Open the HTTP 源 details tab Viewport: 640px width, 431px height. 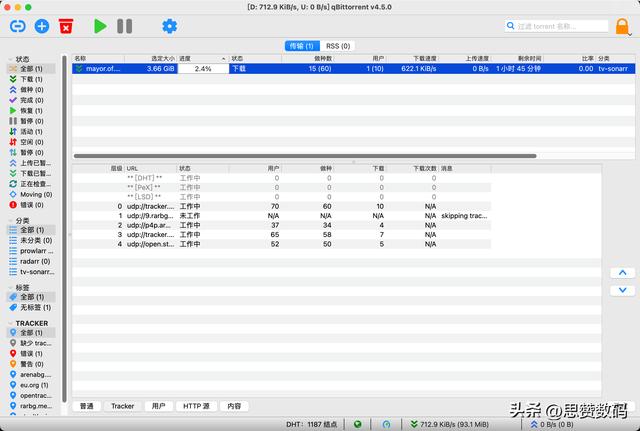coord(196,406)
